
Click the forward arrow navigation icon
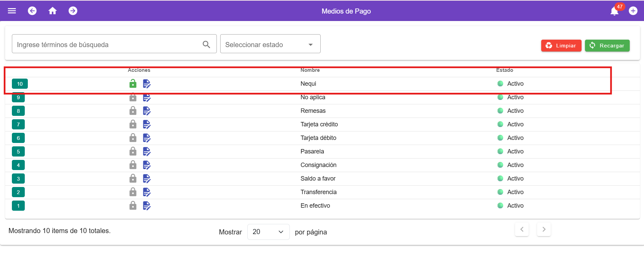coord(73,11)
